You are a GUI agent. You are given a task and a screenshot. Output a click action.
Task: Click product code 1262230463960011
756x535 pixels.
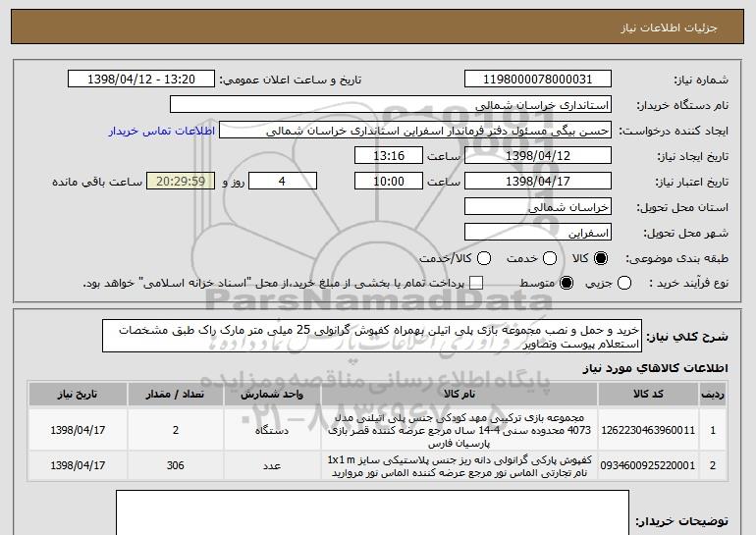click(x=648, y=430)
